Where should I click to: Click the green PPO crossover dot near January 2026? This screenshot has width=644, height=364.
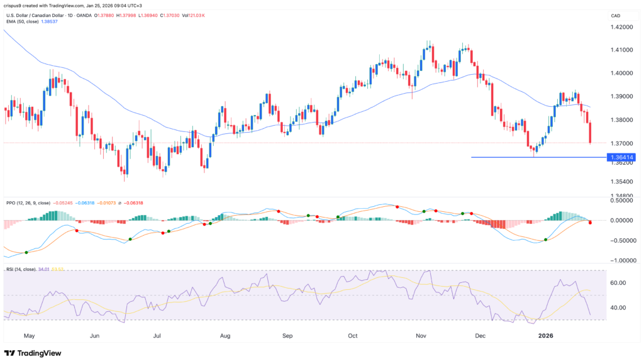coord(545,240)
